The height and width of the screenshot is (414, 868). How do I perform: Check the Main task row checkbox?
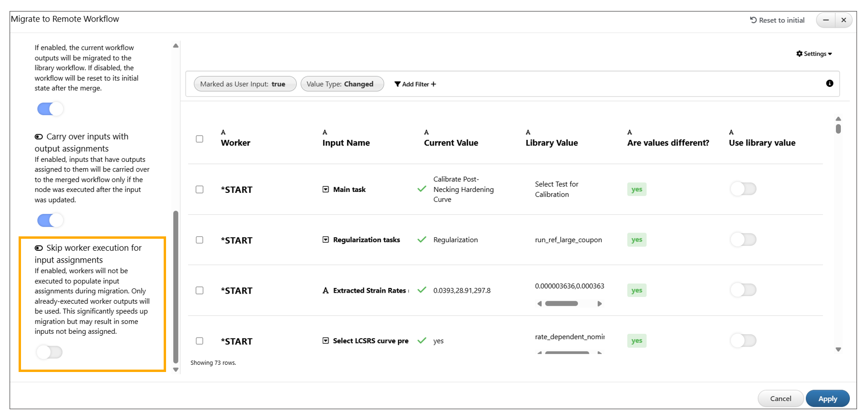coord(199,190)
